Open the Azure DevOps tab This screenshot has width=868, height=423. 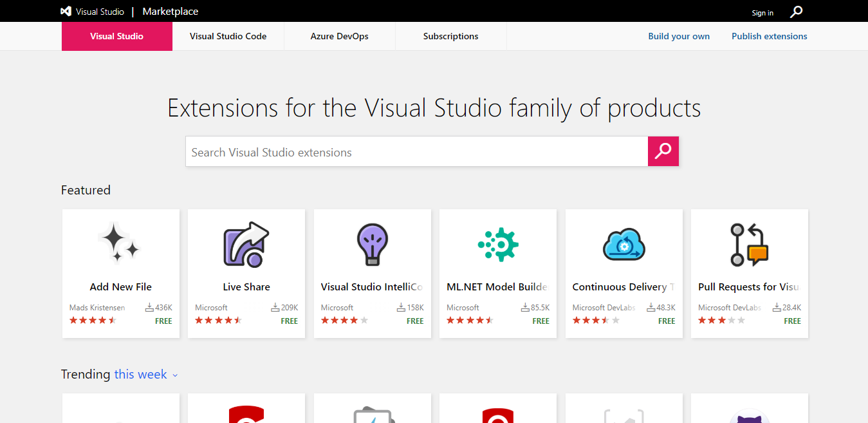click(x=339, y=36)
